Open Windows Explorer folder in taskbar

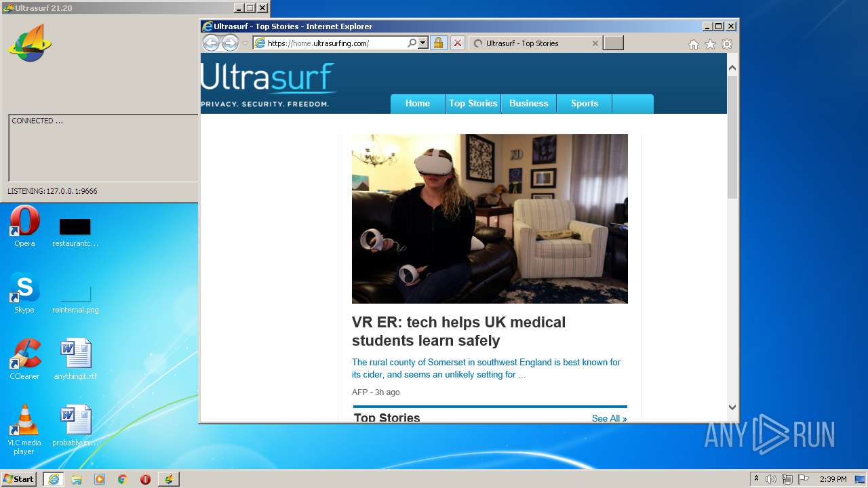pos(77,479)
